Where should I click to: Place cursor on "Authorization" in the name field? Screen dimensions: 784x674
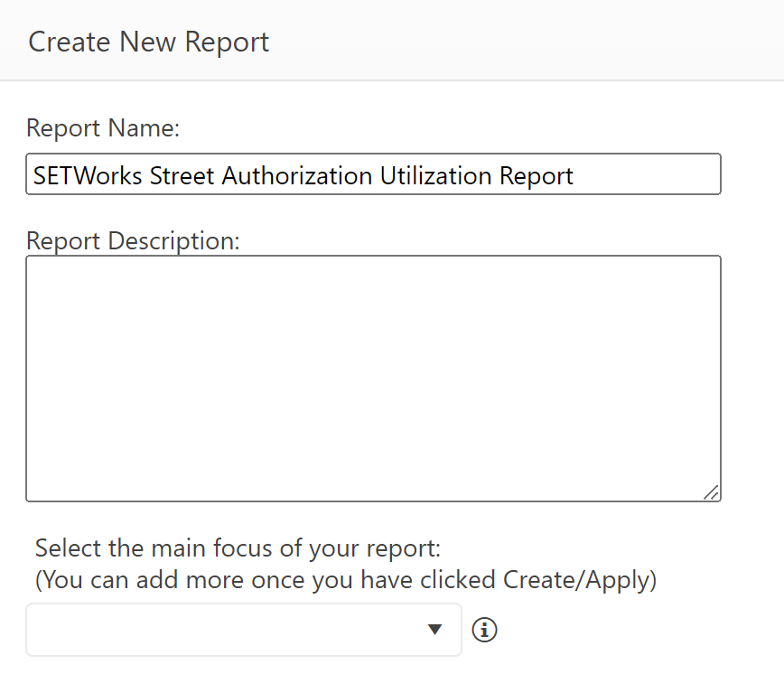(296, 175)
